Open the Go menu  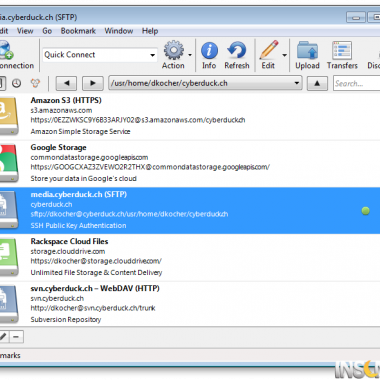pos(47,31)
